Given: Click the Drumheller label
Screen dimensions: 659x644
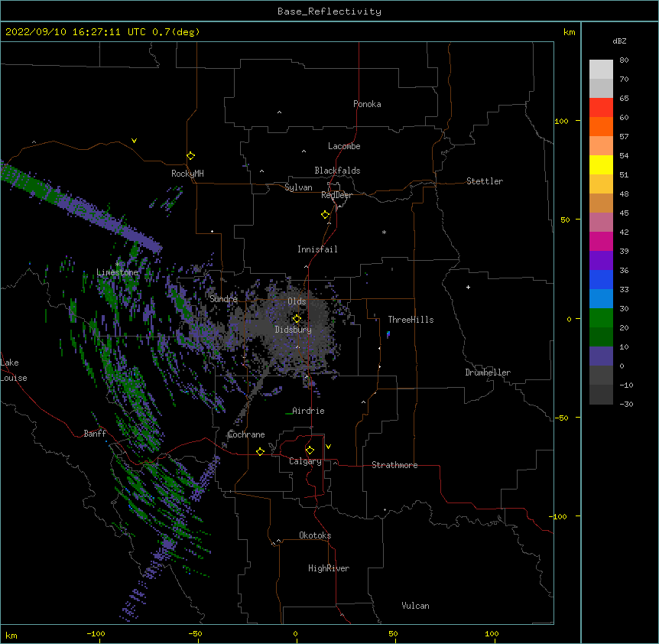Looking at the screenshot, I should [x=488, y=372].
